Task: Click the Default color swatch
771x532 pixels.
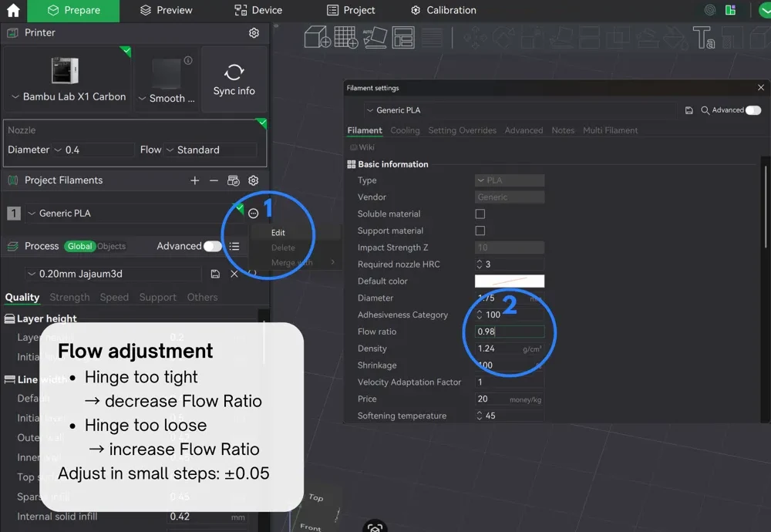Action: pyautogui.click(x=509, y=281)
